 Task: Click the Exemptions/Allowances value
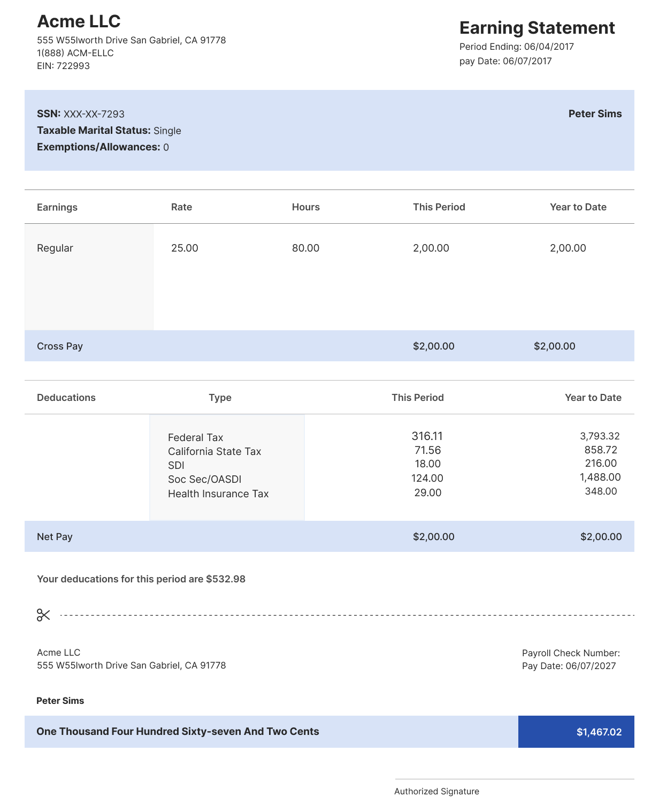click(166, 147)
